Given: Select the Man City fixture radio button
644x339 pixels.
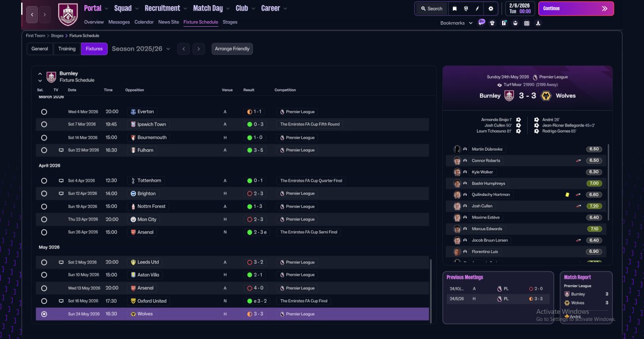Looking at the screenshot, I should coord(44,220).
